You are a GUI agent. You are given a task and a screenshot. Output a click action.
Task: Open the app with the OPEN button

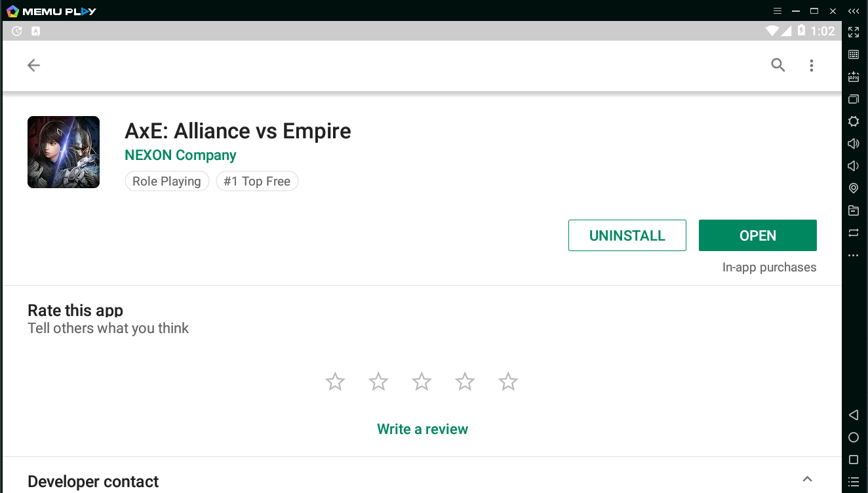757,235
